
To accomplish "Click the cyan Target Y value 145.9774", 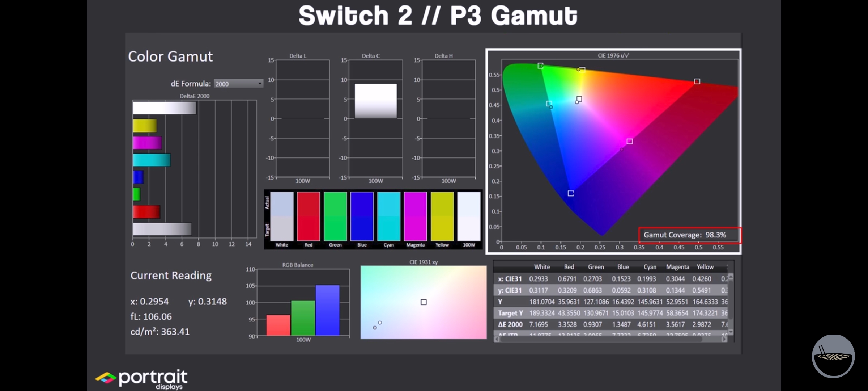I will coord(650,313).
